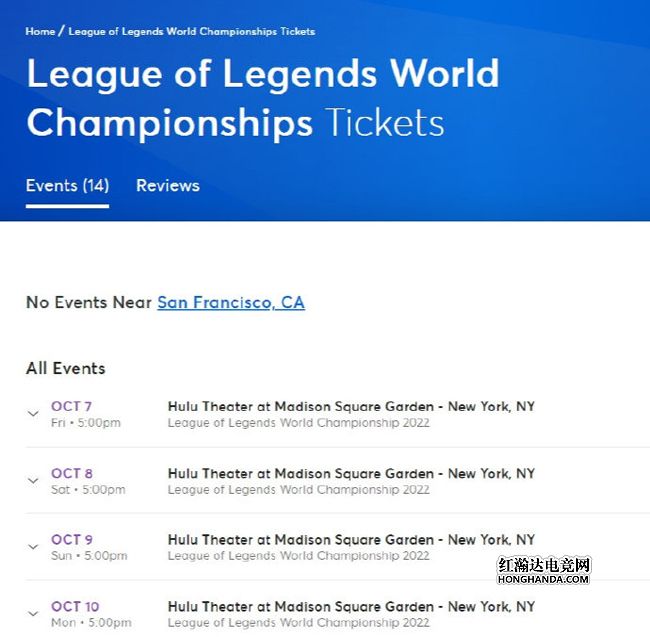The width and height of the screenshot is (650, 637).
Task: Click the page title heading
Action: [x=263, y=97]
